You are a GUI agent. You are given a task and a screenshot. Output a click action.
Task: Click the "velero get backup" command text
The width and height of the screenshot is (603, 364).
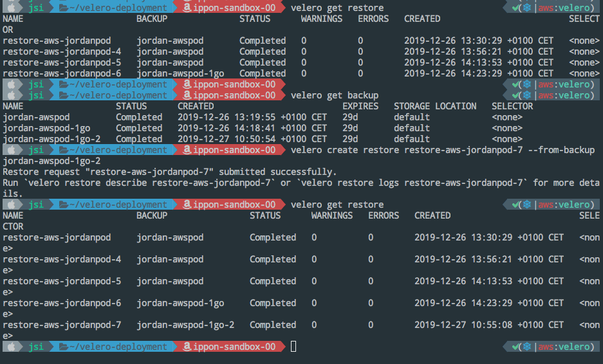coord(335,95)
